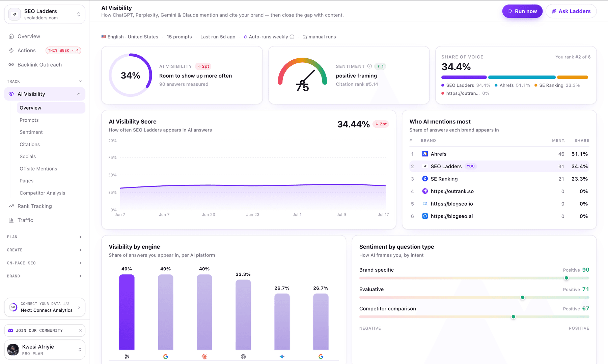Click the sentiment gauge showing 75
This screenshot has width=608, height=364.
pos(302,75)
